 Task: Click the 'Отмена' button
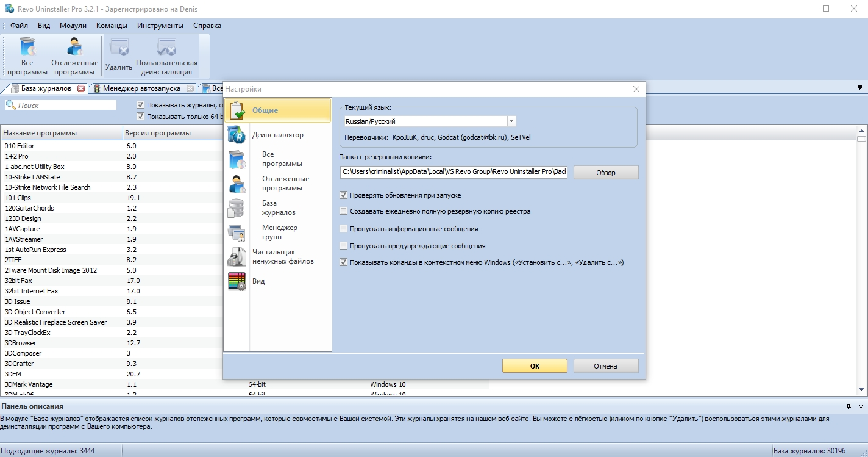(x=606, y=366)
